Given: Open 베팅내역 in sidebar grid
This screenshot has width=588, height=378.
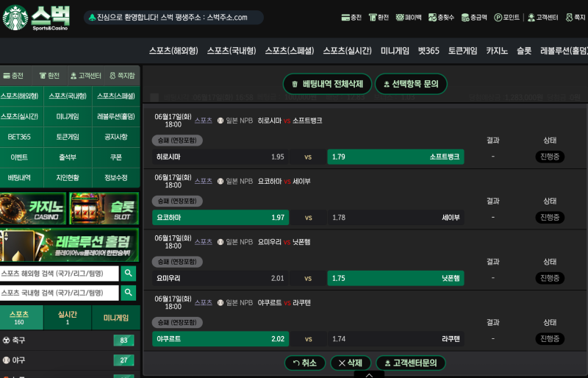Looking at the screenshot, I should click(x=21, y=177).
